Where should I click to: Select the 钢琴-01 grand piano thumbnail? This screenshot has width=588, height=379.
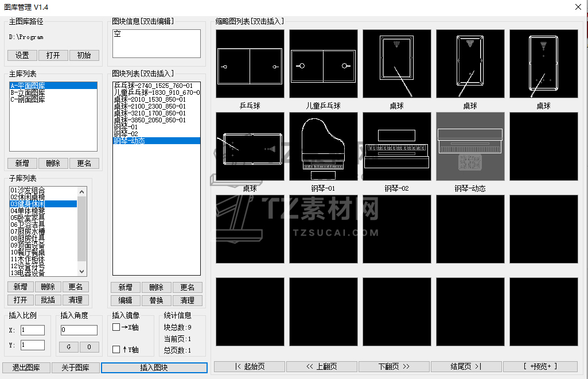pos(323,146)
